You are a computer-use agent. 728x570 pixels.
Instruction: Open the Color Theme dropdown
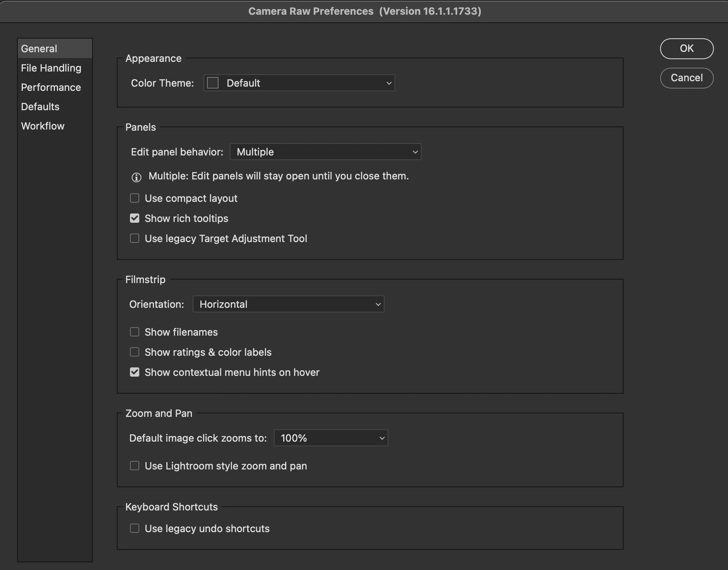coord(299,83)
